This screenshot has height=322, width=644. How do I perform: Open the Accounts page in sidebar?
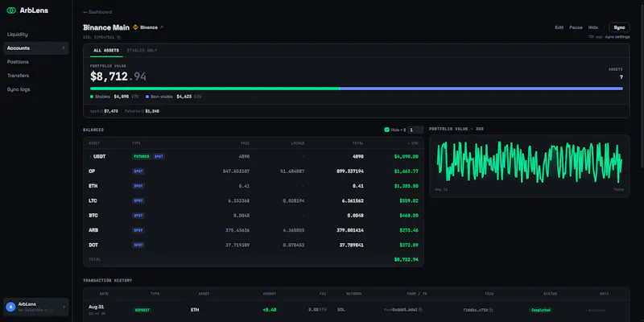point(35,48)
